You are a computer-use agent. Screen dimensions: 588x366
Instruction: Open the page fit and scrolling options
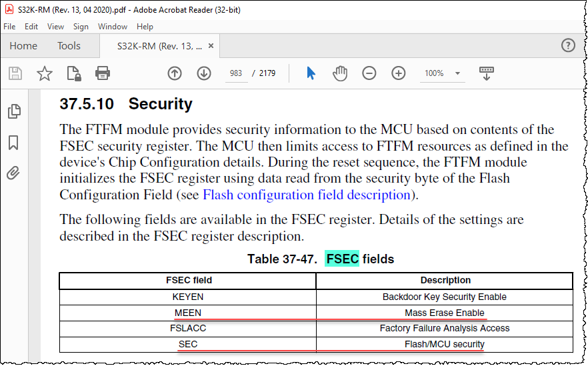487,73
